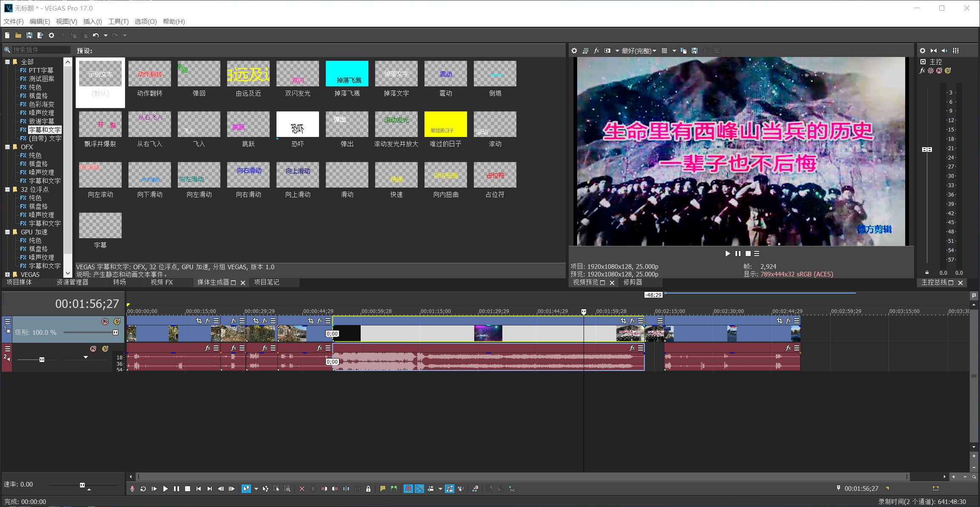This screenshot has height=507, width=980.
Task: Switch to 项目媒体 tab
Action: click(x=19, y=282)
